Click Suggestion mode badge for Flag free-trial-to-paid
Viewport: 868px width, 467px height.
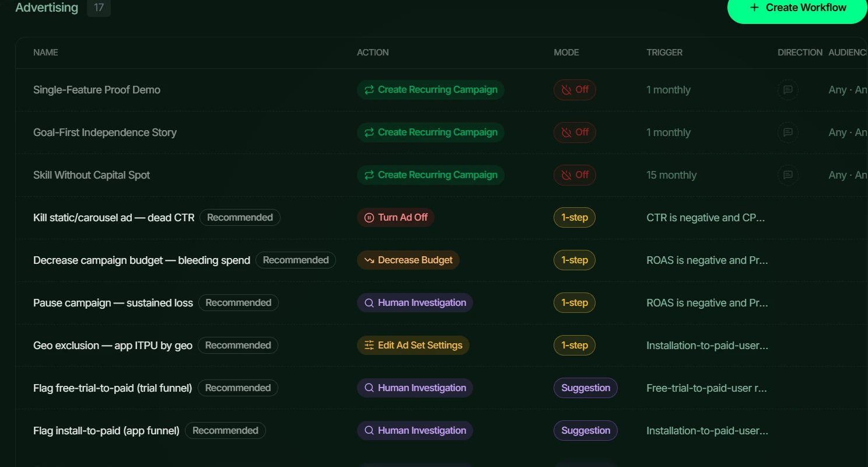tap(586, 388)
